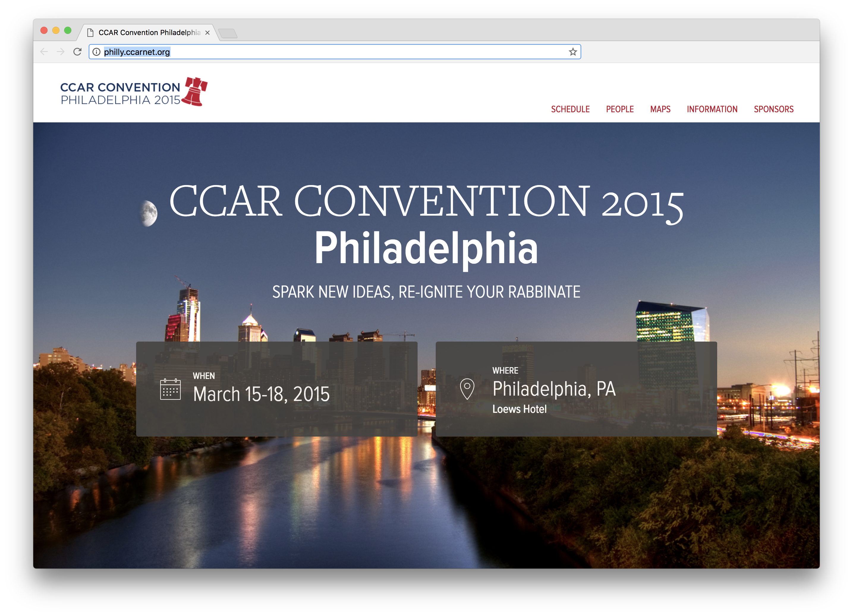This screenshot has width=853, height=616.
Task: Click the map pin icon beside WHERE
Action: coord(467,388)
